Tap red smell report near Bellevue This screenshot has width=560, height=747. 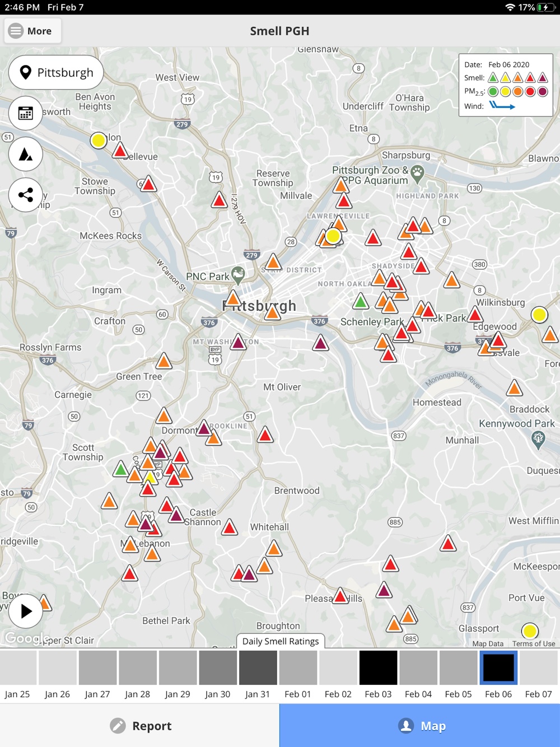point(120,150)
